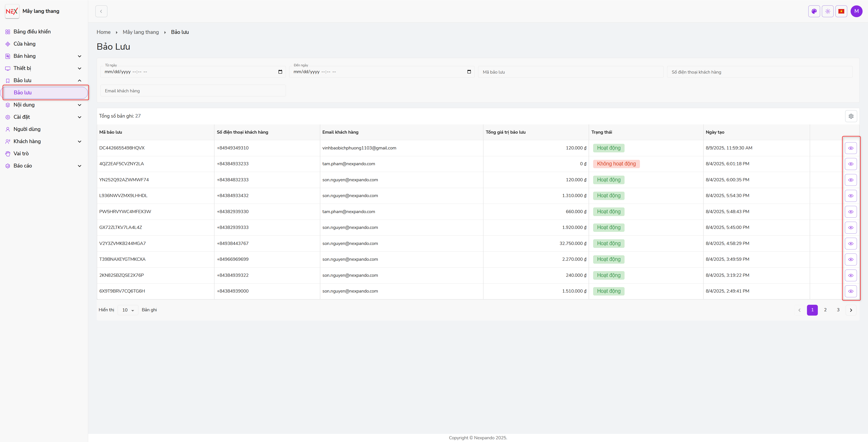
Task: Click the Home breadcrumb link
Action: coord(104,32)
